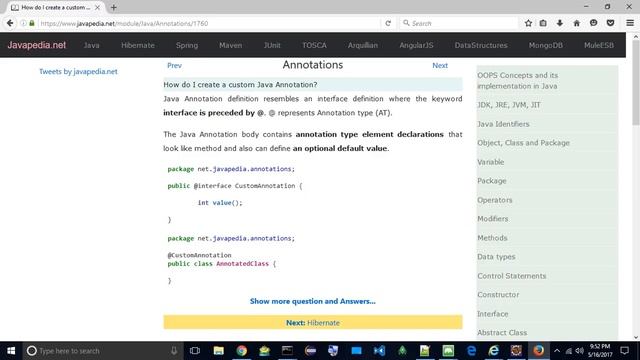This screenshot has width=640, height=360.
Task: Click the network icon in system tray
Action: click(569, 351)
